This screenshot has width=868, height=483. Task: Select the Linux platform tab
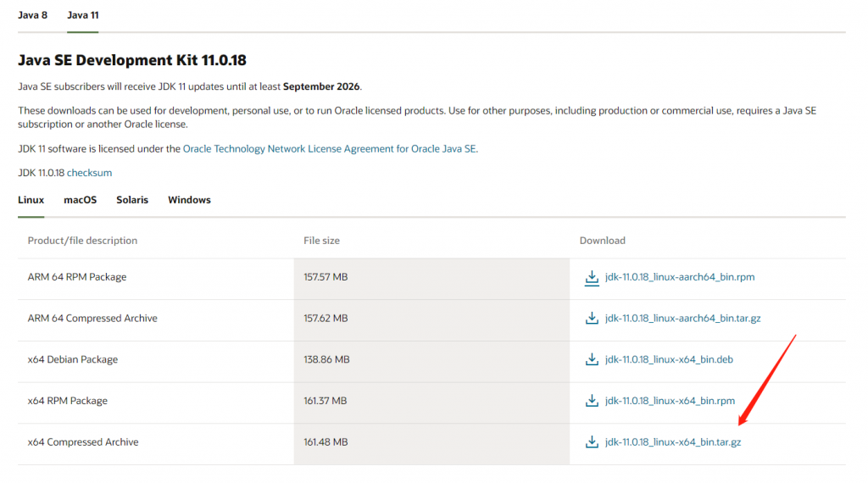point(31,200)
